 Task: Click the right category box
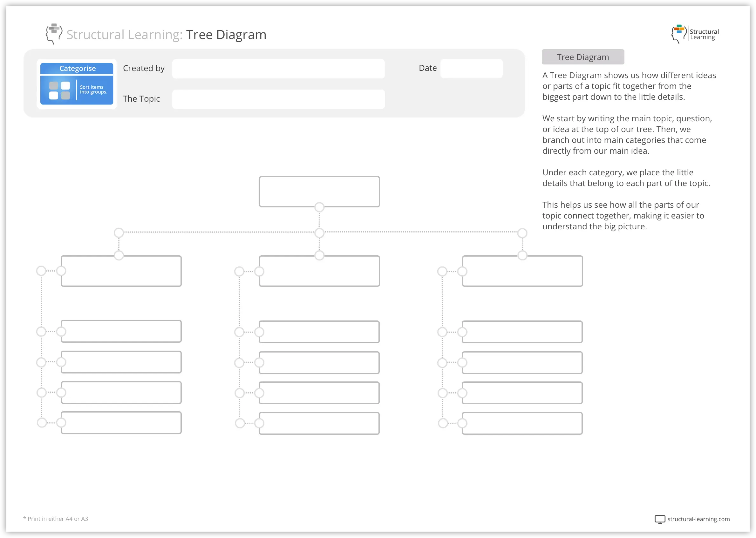point(522,271)
